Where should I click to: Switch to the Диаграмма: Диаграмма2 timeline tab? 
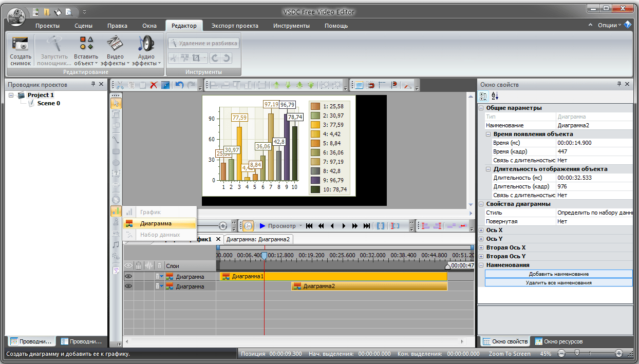258,239
